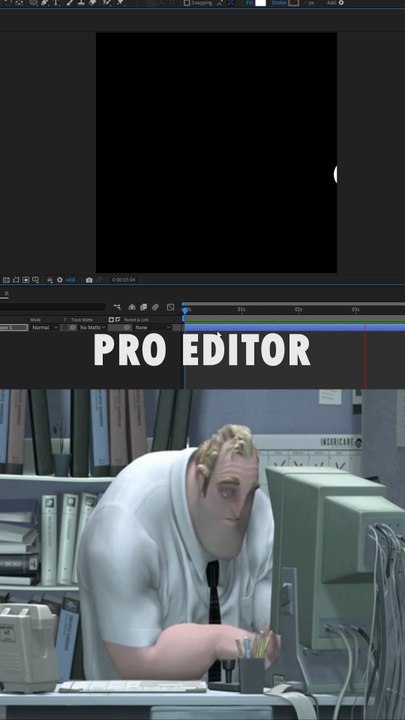The width and height of the screenshot is (405, 720).
Task: Open the Fill color swatch
Action: tap(260, 3)
